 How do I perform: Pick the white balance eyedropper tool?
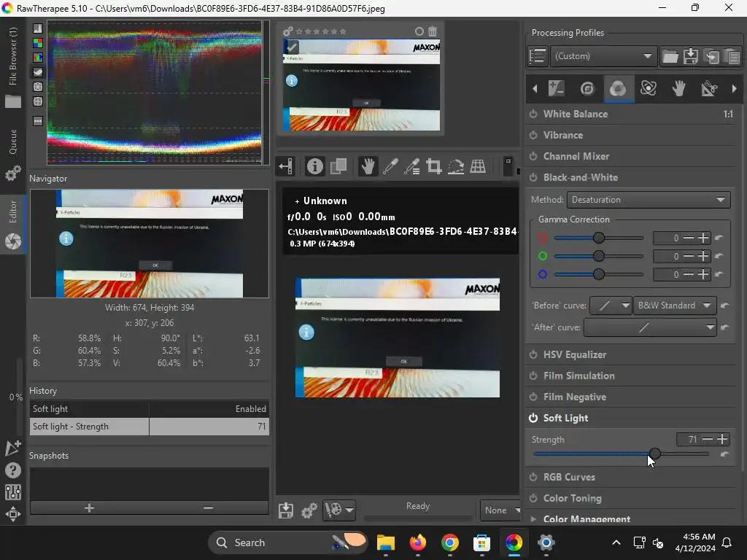tap(390, 166)
